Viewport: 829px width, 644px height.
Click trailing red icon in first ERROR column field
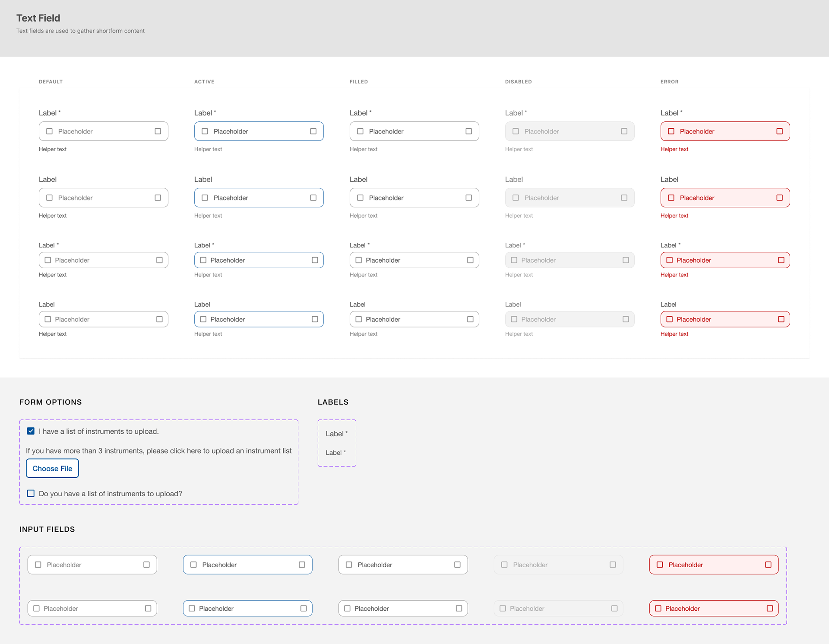tap(779, 131)
